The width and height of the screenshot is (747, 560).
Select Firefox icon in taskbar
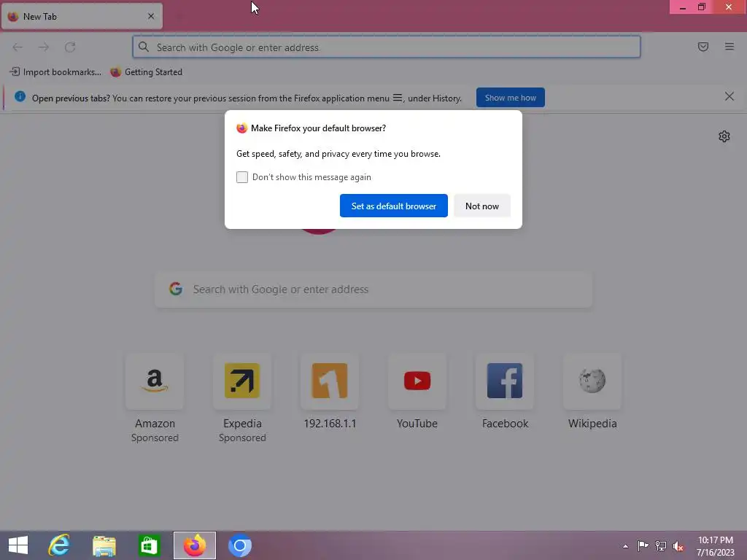194,545
